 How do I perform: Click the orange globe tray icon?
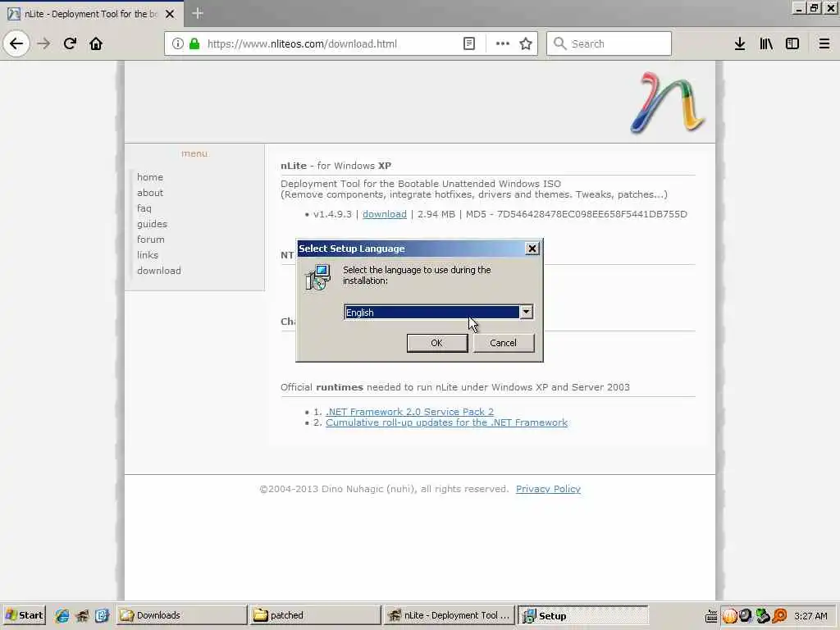pyautogui.click(x=729, y=616)
